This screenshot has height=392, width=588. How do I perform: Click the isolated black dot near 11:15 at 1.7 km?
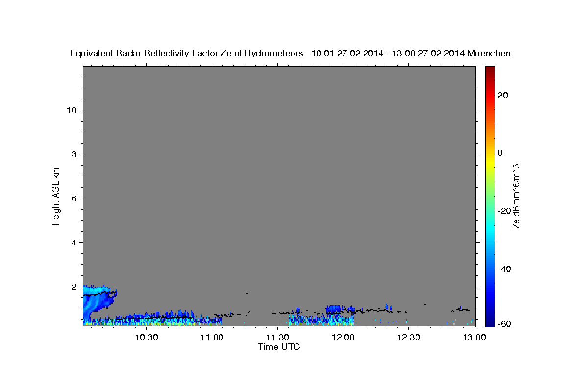[x=247, y=293]
